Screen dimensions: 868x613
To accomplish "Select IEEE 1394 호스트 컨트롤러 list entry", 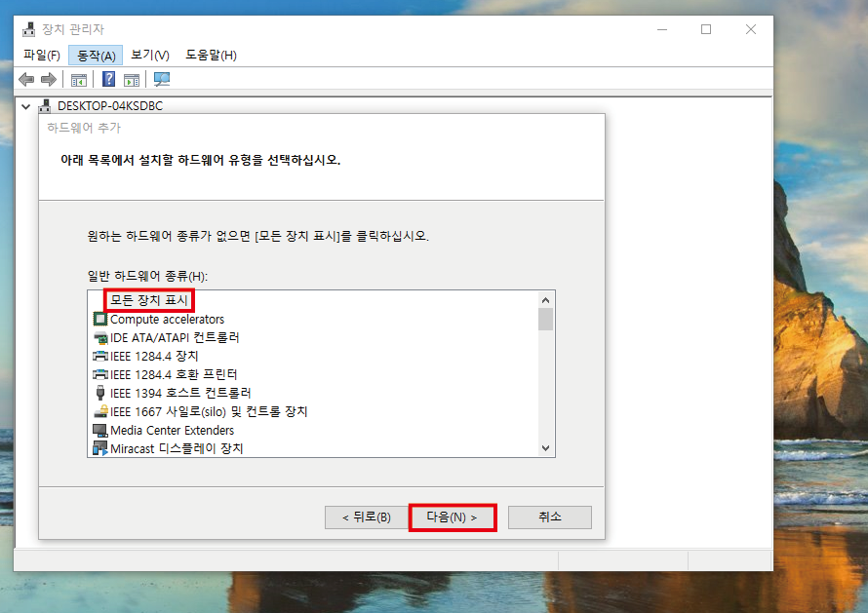I will pos(181,393).
